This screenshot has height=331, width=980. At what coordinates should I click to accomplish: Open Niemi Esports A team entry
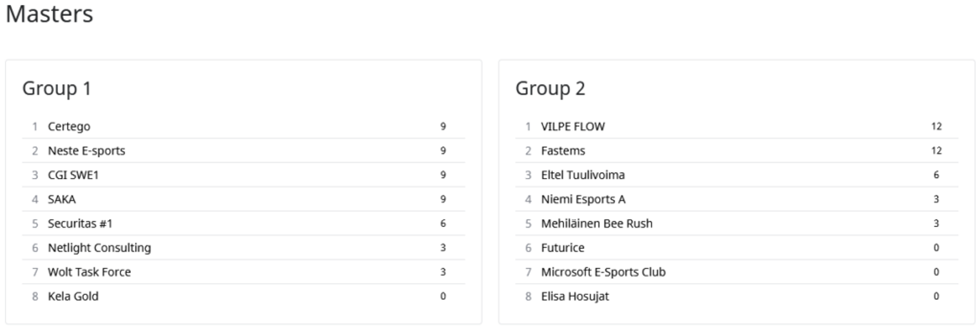pos(583,199)
